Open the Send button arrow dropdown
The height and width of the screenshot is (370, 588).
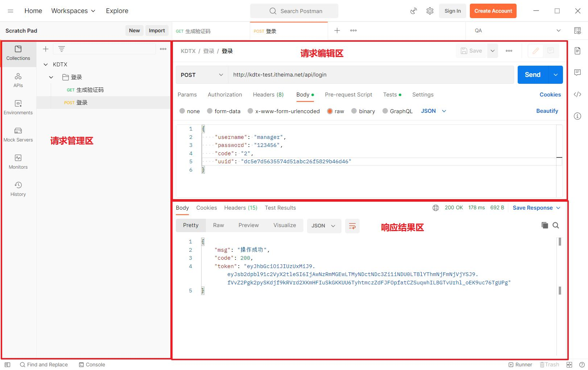pos(555,75)
